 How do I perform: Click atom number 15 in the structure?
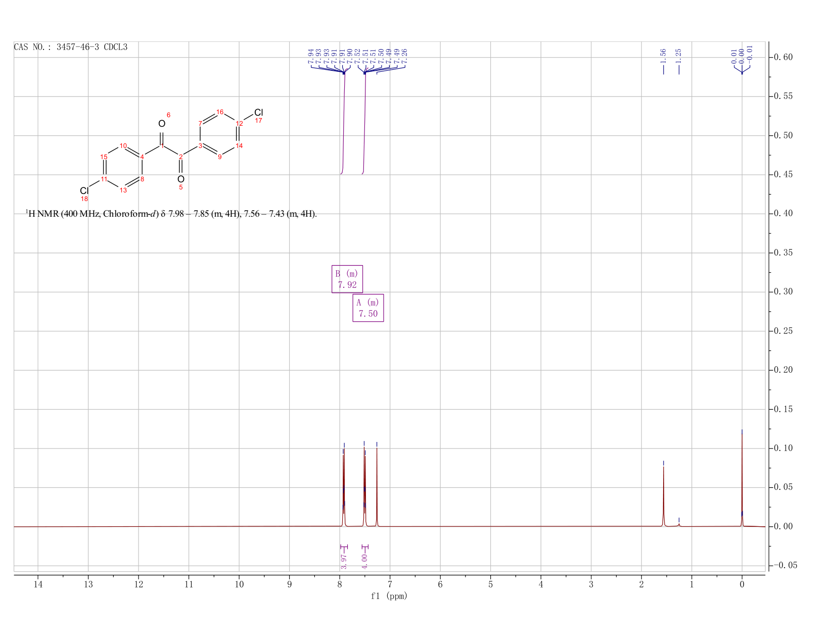click(x=104, y=157)
